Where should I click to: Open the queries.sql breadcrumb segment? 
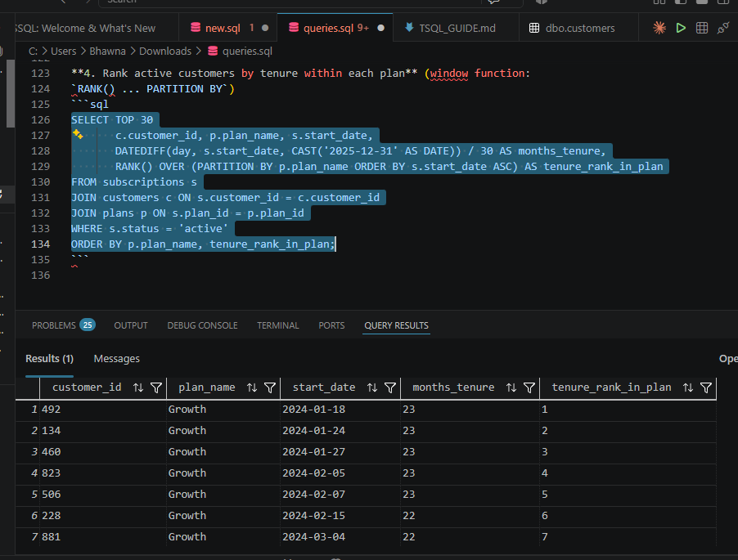pos(247,51)
